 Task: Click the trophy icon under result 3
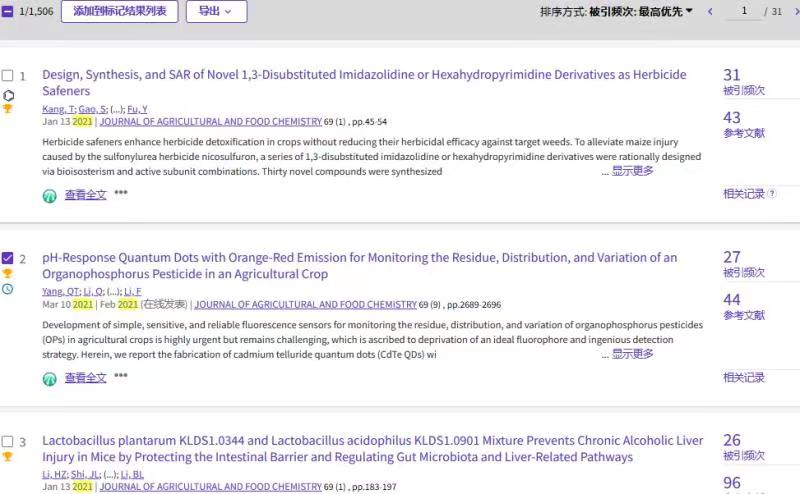point(8,456)
